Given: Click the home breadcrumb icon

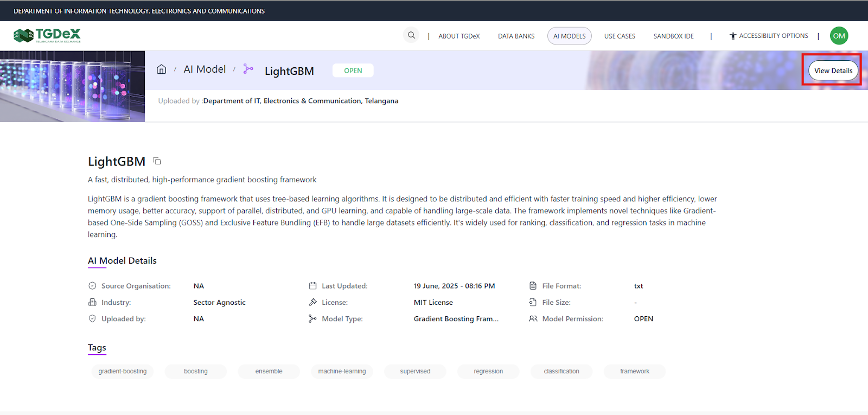Looking at the screenshot, I should 161,69.
